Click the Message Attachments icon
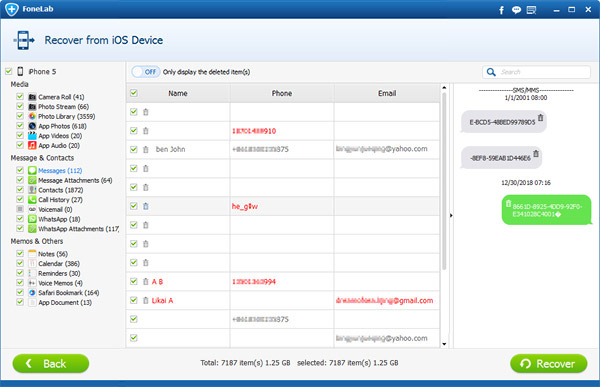This screenshot has width=600, height=387. (32, 180)
